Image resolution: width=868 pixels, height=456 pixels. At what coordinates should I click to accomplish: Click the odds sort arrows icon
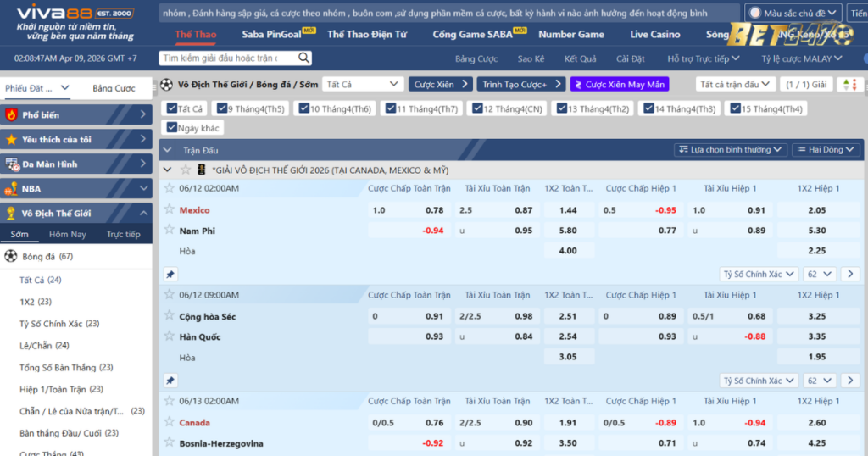[846, 85]
